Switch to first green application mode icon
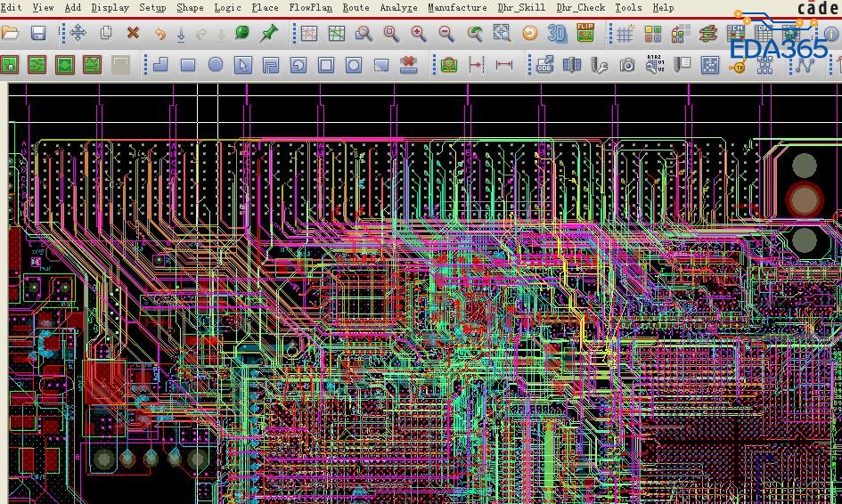Image resolution: width=842 pixels, height=504 pixels. pyautogui.click(x=10, y=65)
